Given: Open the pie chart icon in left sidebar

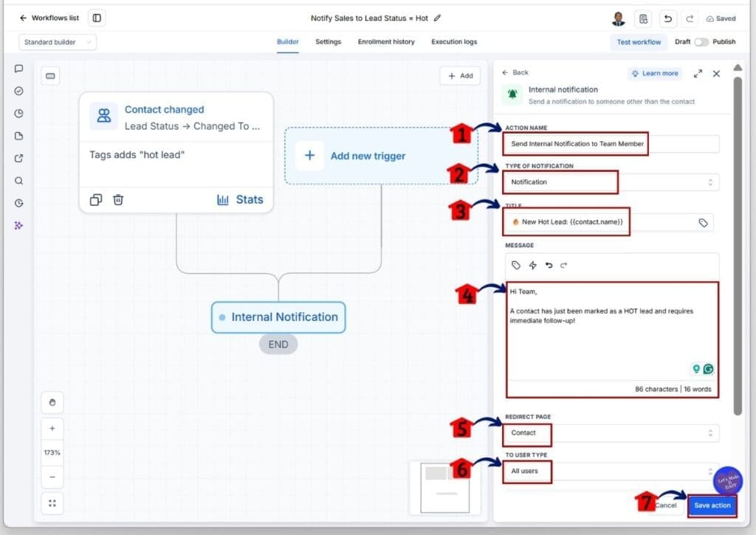Looking at the screenshot, I should tap(18, 113).
